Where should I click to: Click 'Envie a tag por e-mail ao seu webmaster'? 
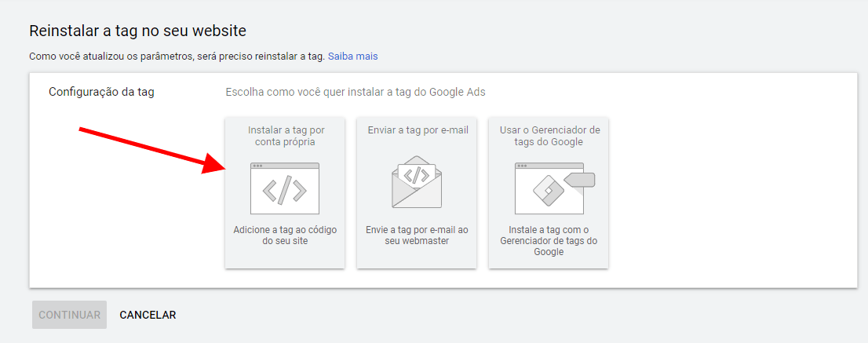[x=418, y=235]
